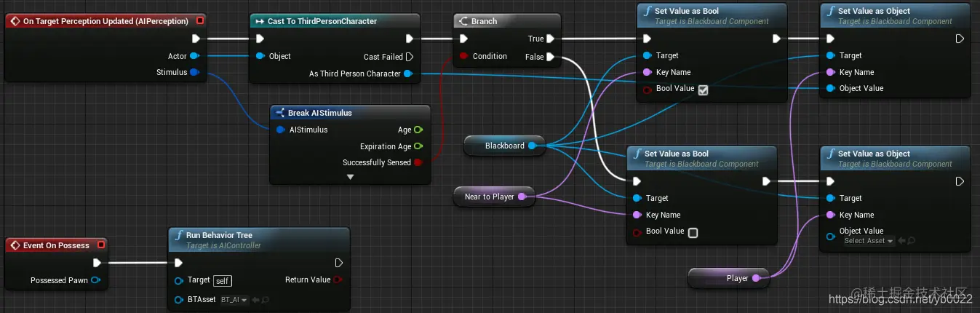980x313 pixels.
Task: Click the Return Value pin on Run Behavior Tree
Action: coord(338,280)
